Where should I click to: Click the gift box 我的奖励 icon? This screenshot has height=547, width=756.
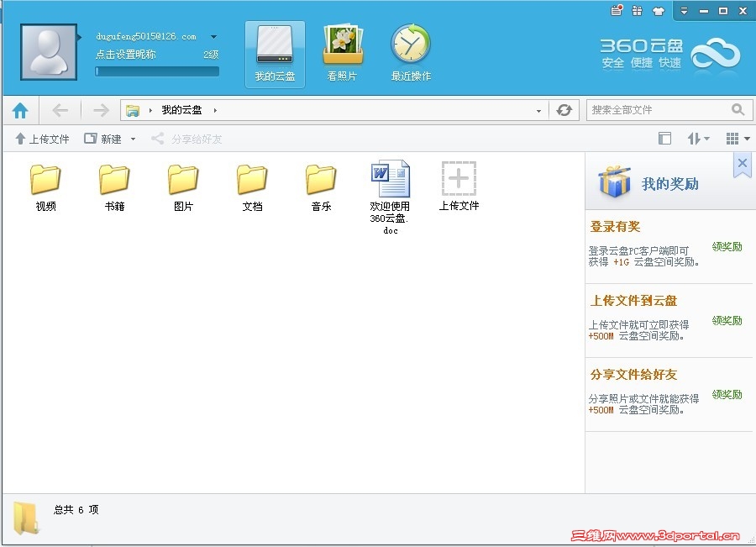point(615,181)
